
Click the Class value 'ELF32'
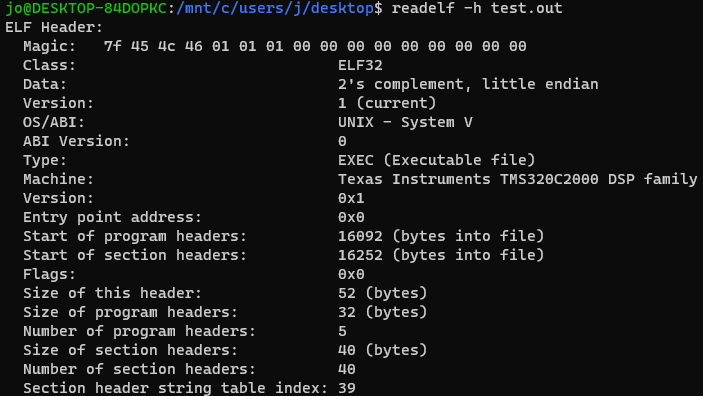(360, 65)
